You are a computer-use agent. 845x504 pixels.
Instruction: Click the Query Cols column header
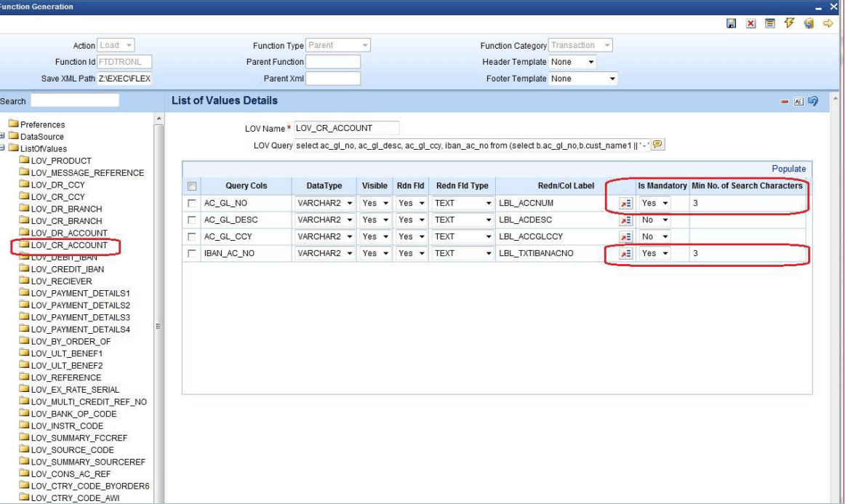click(247, 185)
